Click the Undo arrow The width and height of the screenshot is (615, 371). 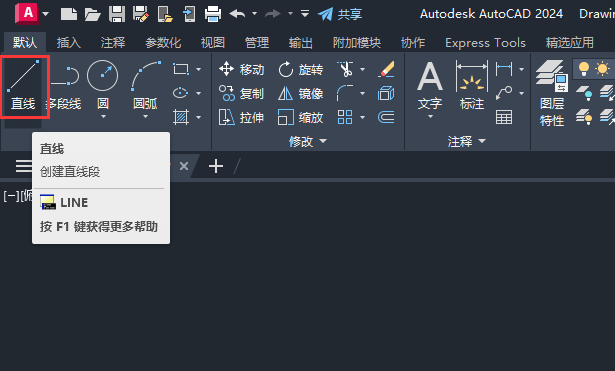pyautogui.click(x=237, y=14)
